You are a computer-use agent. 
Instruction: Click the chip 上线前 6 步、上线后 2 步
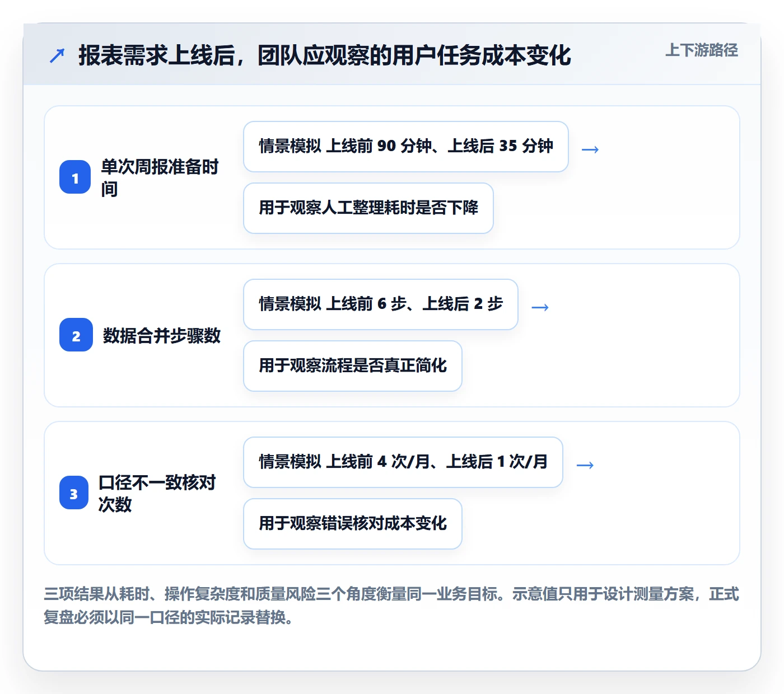pyautogui.click(x=381, y=304)
